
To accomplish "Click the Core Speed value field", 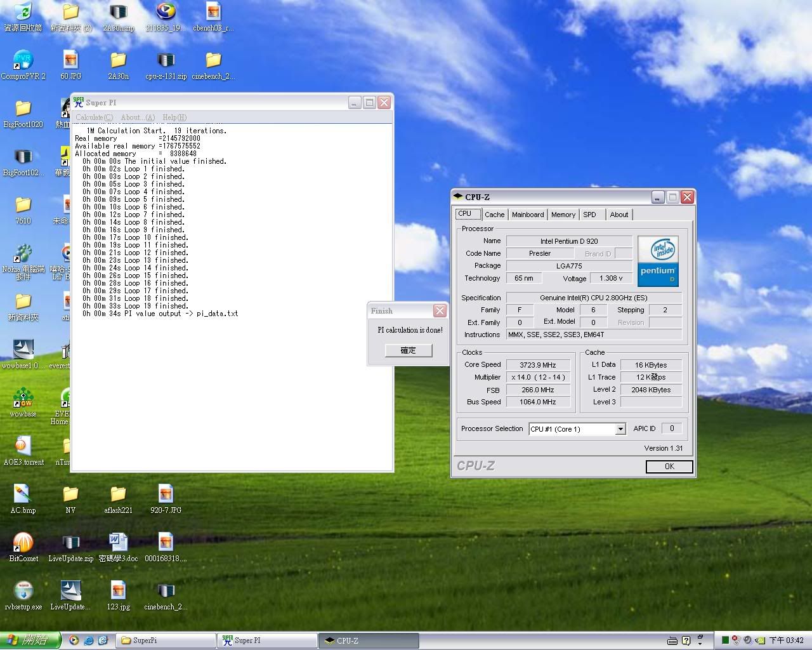I will [x=537, y=365].
